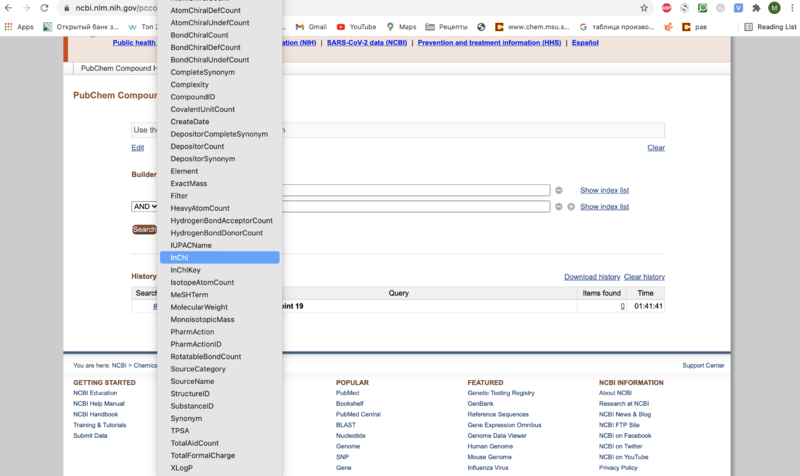Remove the first builder row with its minus icon
The width and height of the screenshot is (800, 476).
point(559,190)
